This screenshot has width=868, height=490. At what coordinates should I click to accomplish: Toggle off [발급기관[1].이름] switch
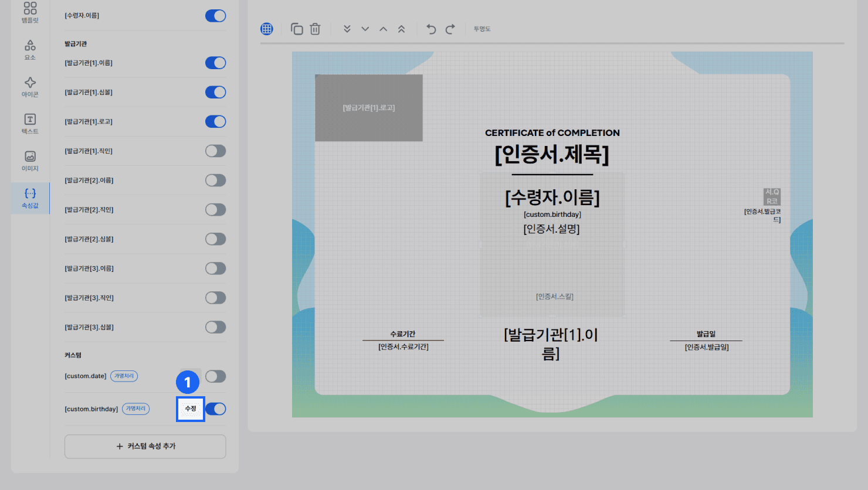tap(215, 63)
